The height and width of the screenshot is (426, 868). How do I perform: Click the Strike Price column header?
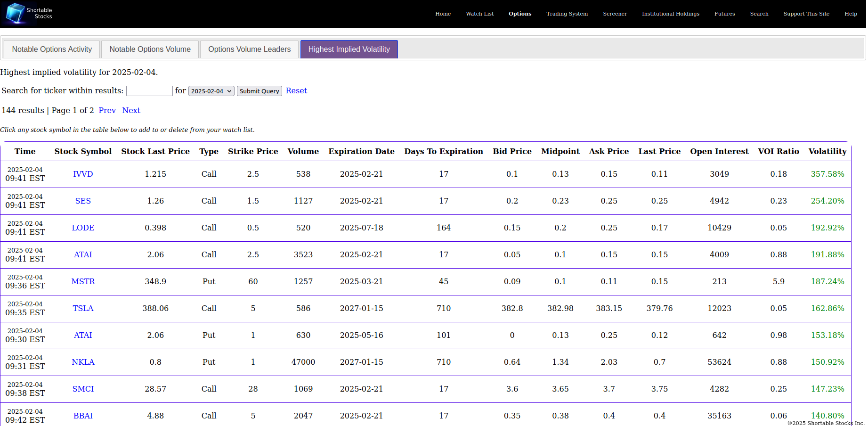point(253,151)
